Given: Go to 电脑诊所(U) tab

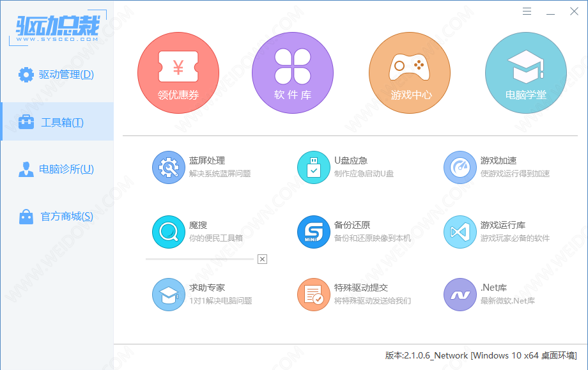Looking at the screenshot, I should tap(57, 169).
